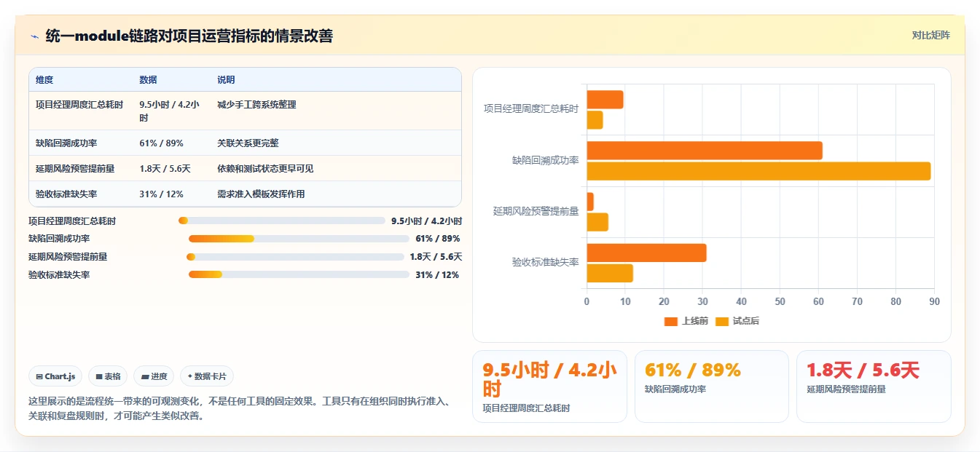
Task: Click the progress value 1.8天 / 5.6天
Action: click(436, 257)
